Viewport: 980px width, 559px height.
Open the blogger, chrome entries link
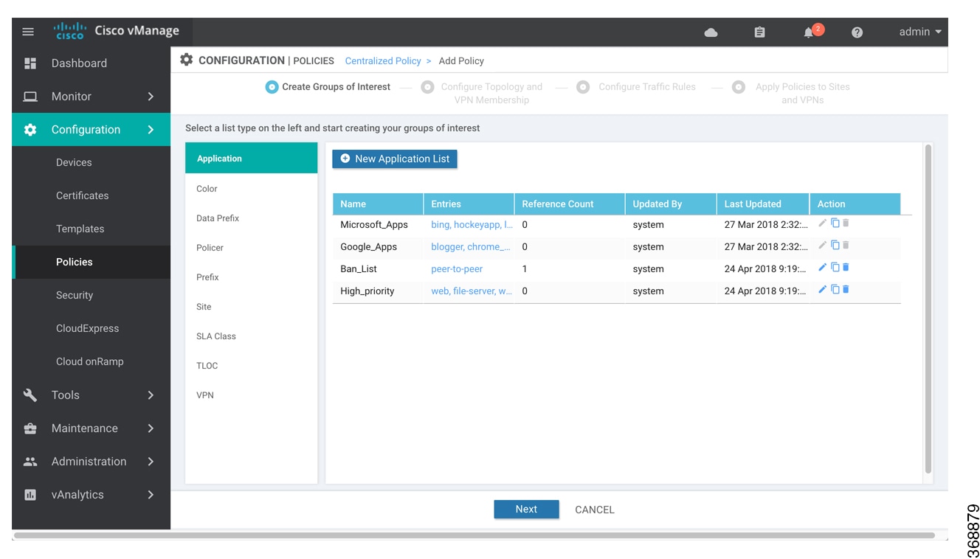(x=471, y=247)
